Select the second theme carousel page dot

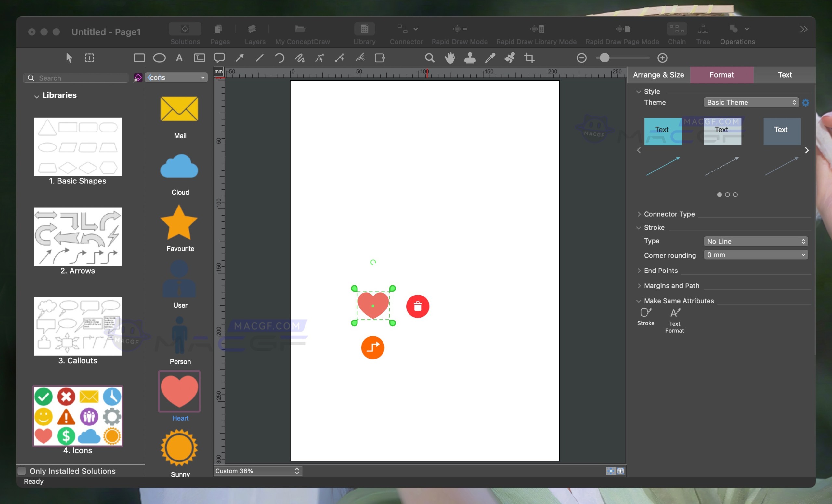727,194
